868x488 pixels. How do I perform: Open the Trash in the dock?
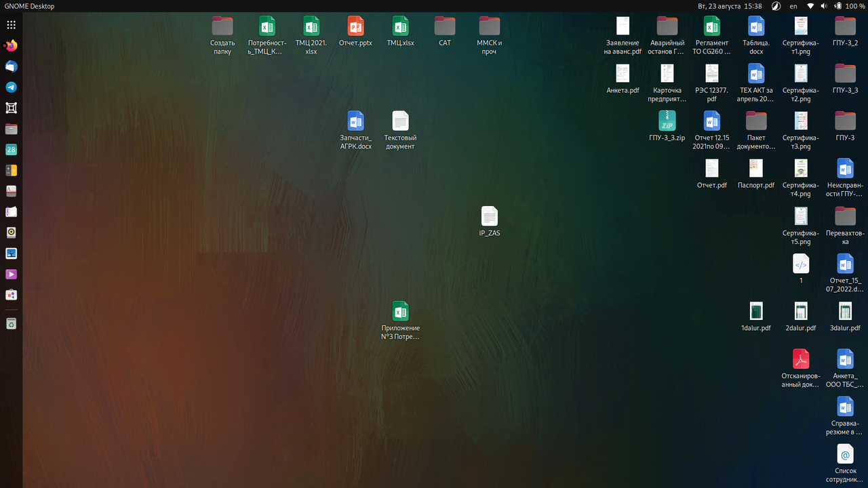(x=11, y=324)
